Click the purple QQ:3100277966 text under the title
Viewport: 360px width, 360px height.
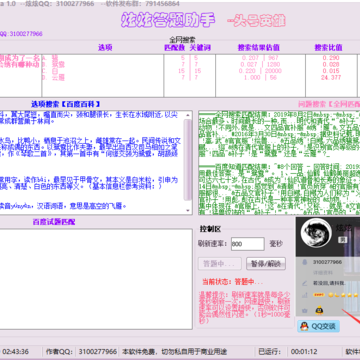21,34
